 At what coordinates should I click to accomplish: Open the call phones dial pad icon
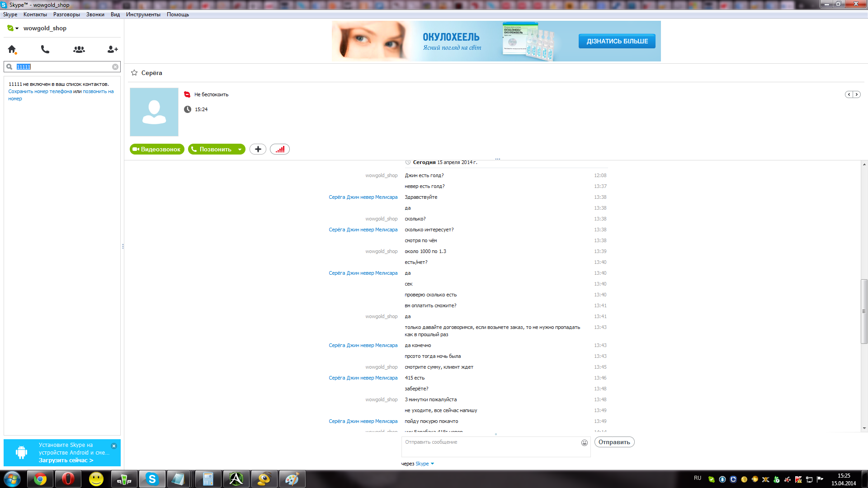point(45,49)
